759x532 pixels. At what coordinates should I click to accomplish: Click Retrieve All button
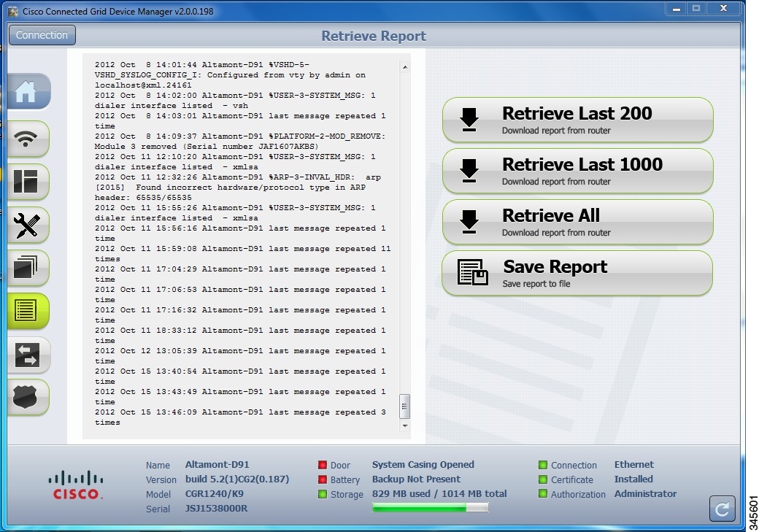(x=577, y=222)
